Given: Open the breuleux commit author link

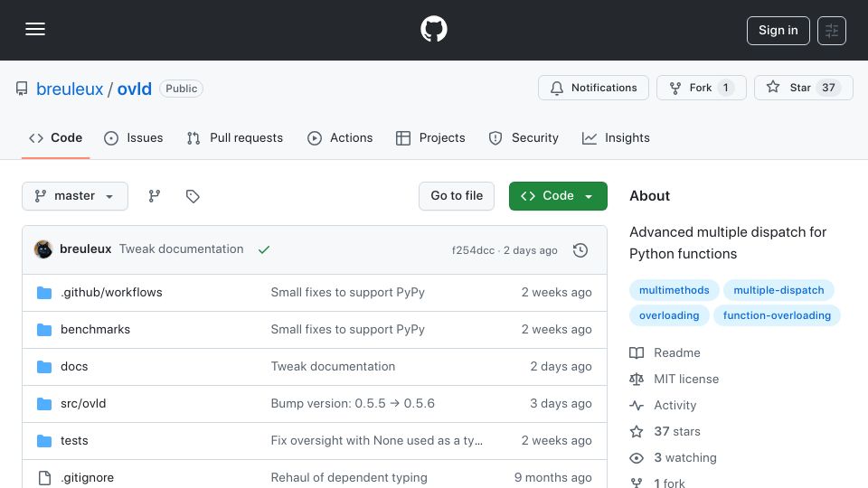Looking at the screenshot, I should coord(85,249).
